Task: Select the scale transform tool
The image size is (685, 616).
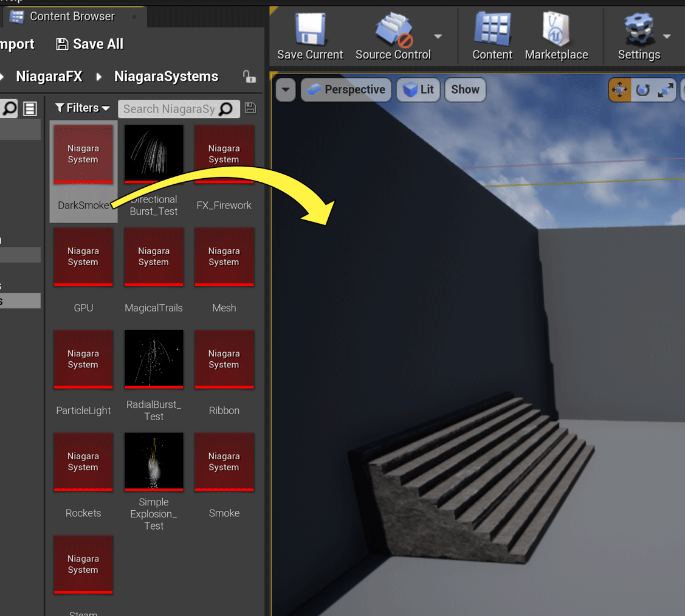Action: click(666, 90)
